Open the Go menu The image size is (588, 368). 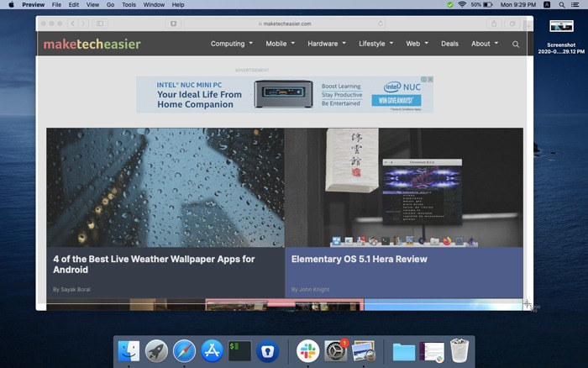click(x=110, y=4)
